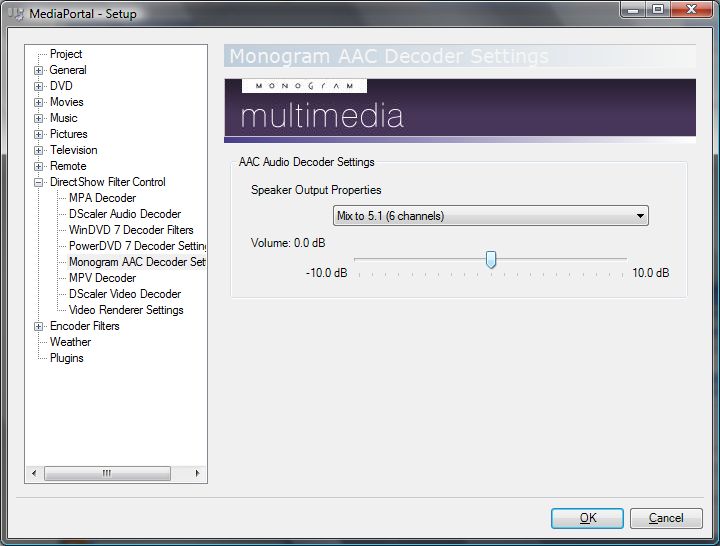Click the tree scrollbar right arrow

(x=197, y=473)
